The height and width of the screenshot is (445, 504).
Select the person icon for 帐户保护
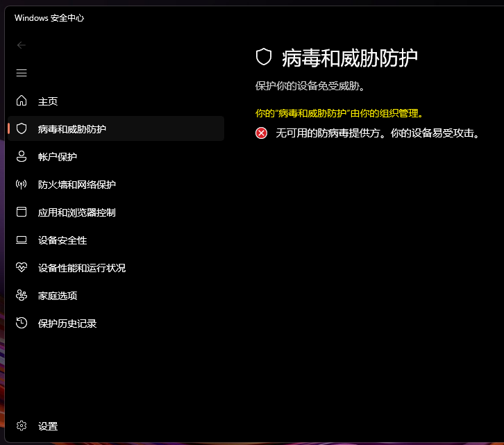tap(22, 157)
